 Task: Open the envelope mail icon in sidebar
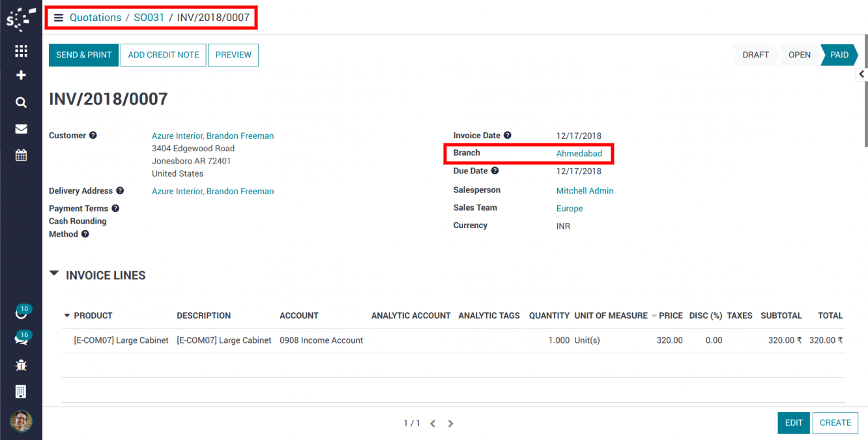21,129
